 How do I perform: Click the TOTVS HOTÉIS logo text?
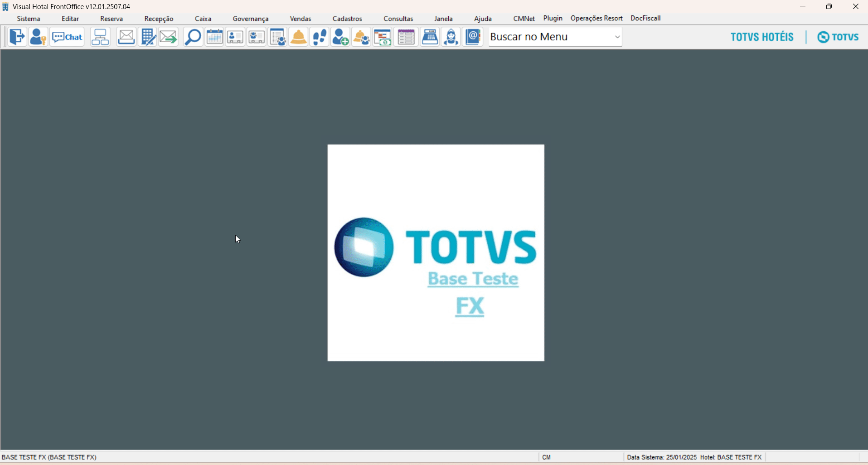762,37
